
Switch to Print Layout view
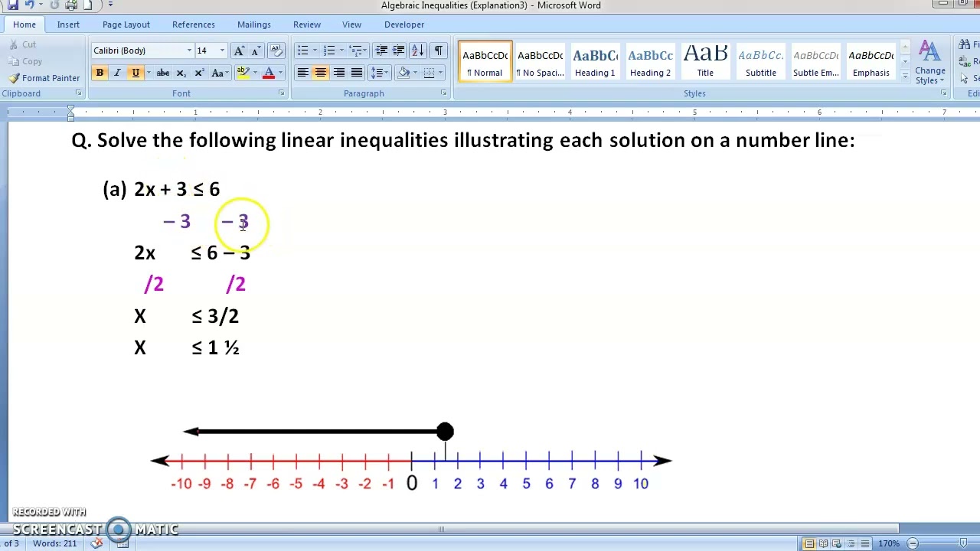coord(809,543)
